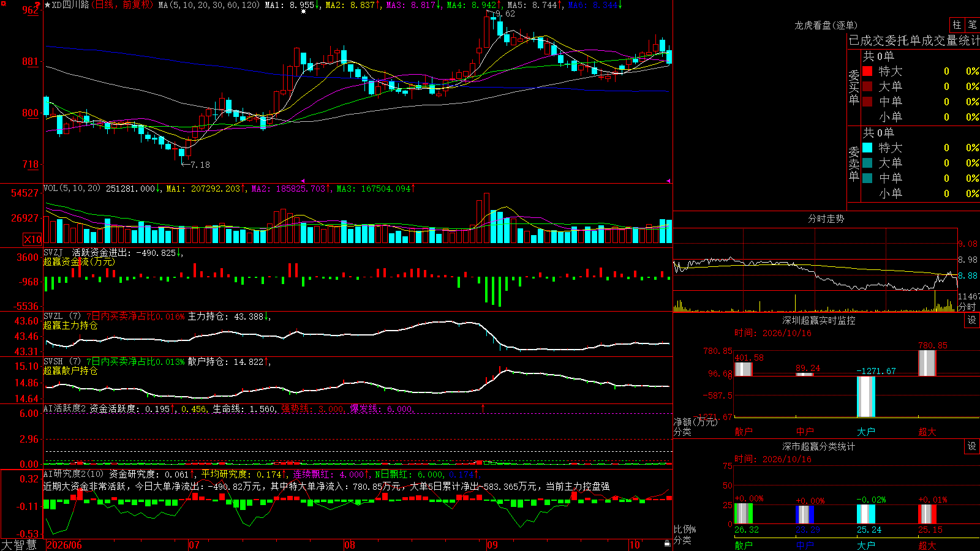The image size is (980, 551).
Task: Click the 780.85 超大 bar in realtime monitor
Action: click(x=927, y=363)
